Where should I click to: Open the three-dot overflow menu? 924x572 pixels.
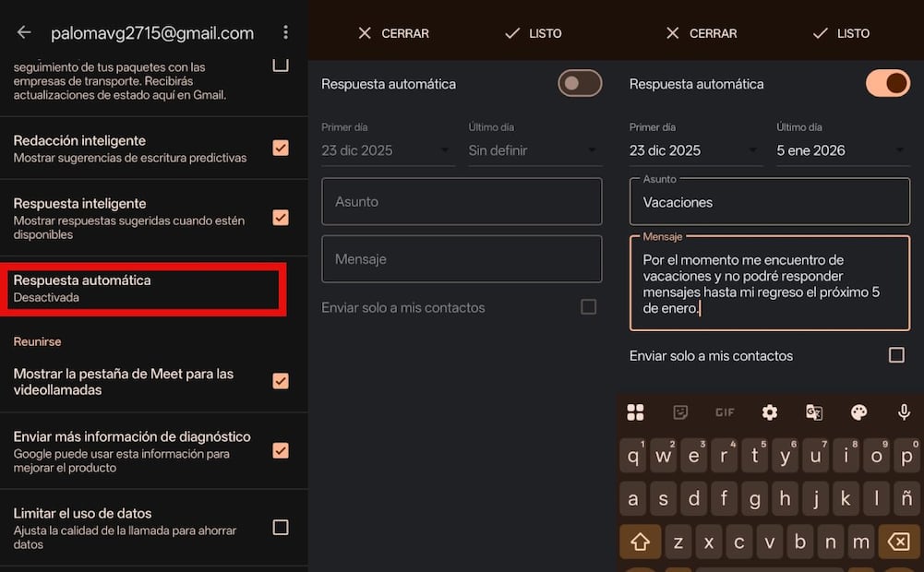pos(285,31)
